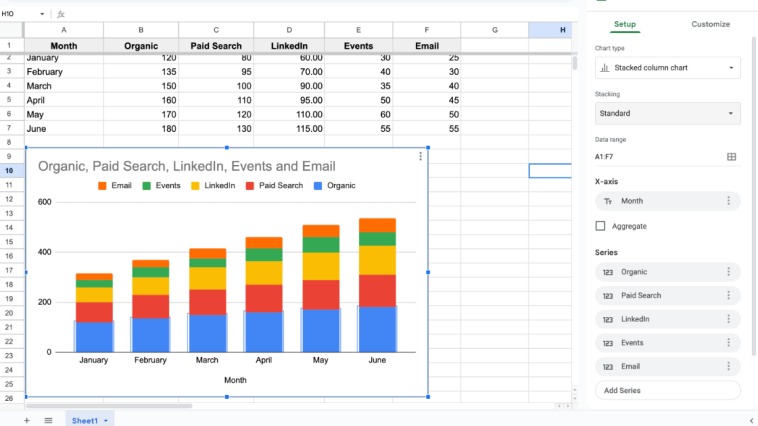Image resolution: width=758 pixels, height=426 pixels.
Task: Expand the Stacking Standard dropdown
Action: point(667,114)
